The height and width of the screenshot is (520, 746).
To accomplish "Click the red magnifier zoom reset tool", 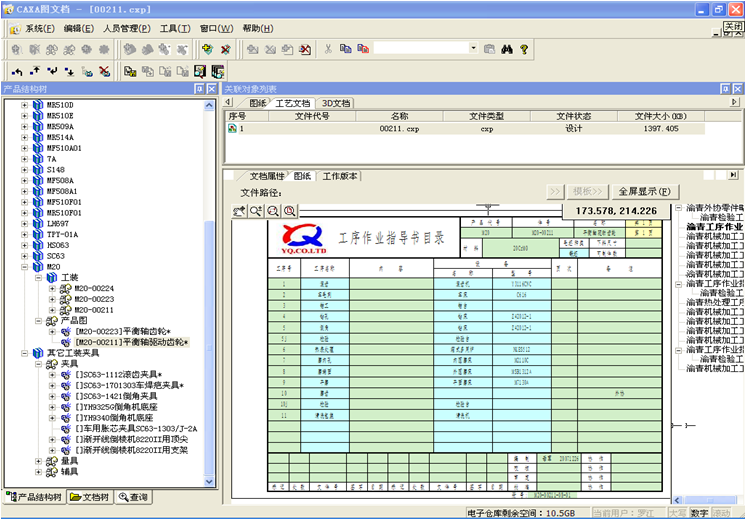I will pos(289,211).
